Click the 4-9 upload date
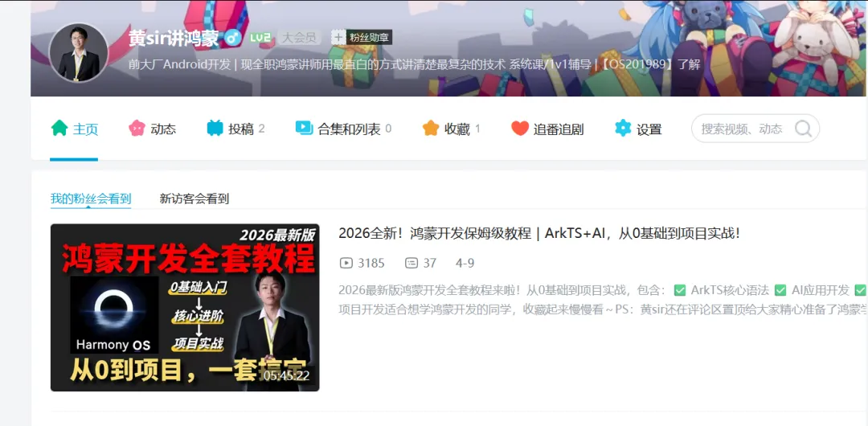Image resolution: width=868 pixels, height=426 pixels. tap(465, 263)
